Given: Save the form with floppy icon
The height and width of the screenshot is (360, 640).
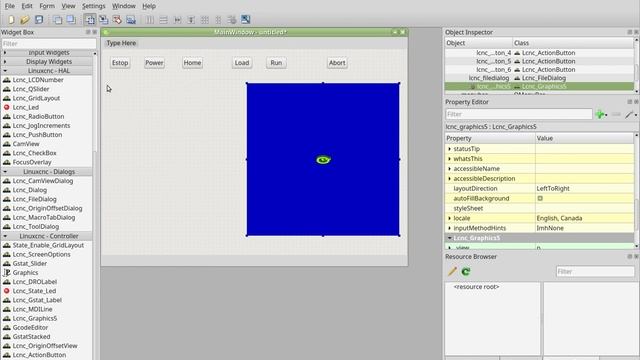Looking at the screenshot, I should [39, 20].
